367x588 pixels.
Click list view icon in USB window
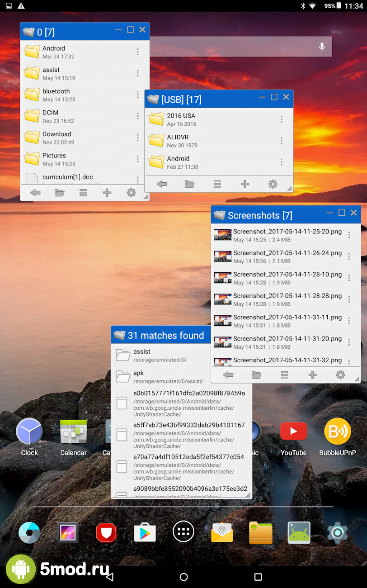[217, 184]
